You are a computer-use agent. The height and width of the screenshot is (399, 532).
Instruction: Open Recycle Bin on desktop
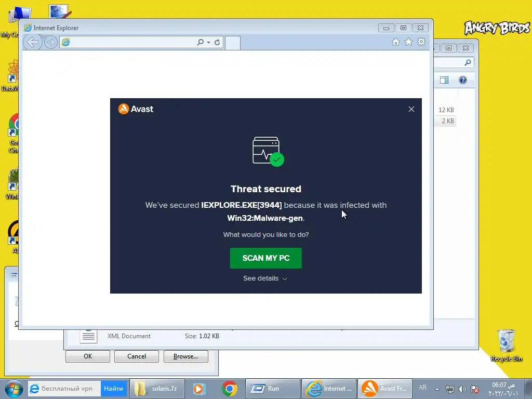coord(506,345)
